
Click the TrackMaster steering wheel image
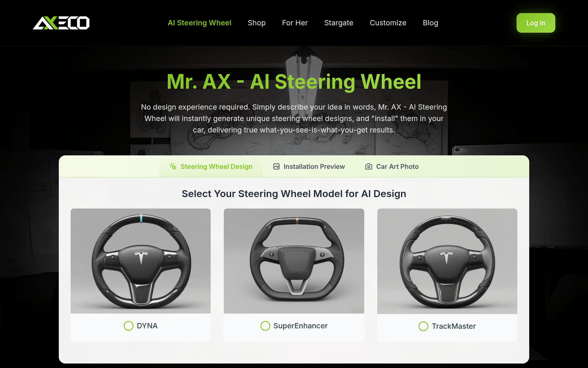point(447,261)
